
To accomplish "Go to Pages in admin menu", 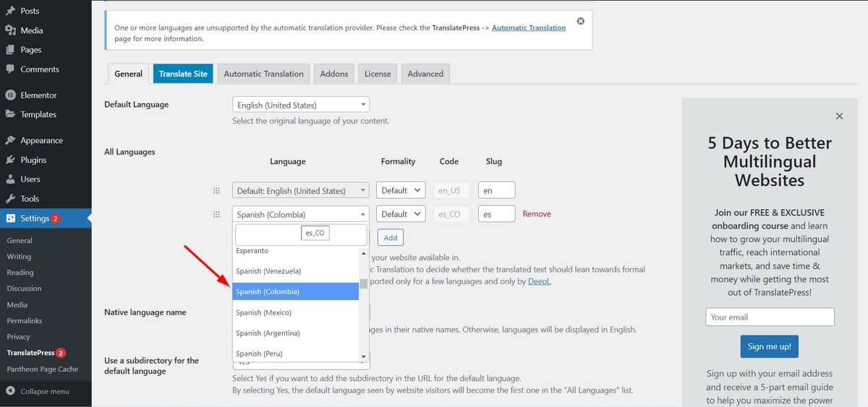I will coord(30,50).
